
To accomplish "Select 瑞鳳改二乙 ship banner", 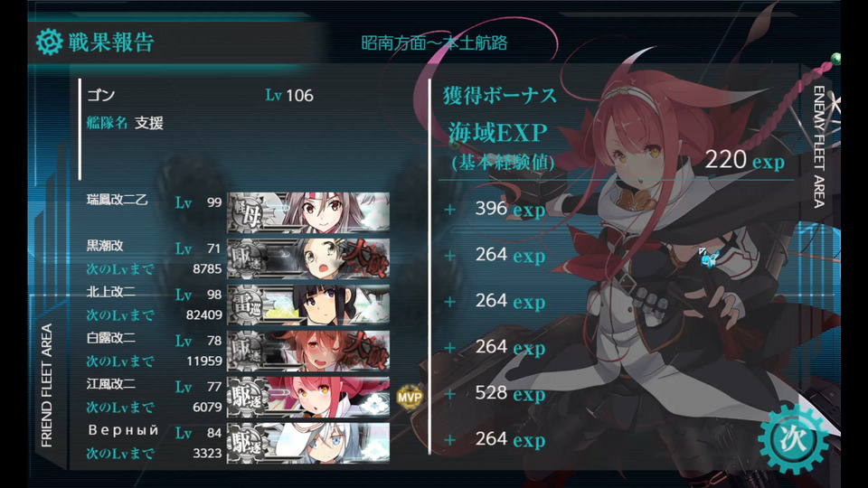I will click(x=308, y=212).
